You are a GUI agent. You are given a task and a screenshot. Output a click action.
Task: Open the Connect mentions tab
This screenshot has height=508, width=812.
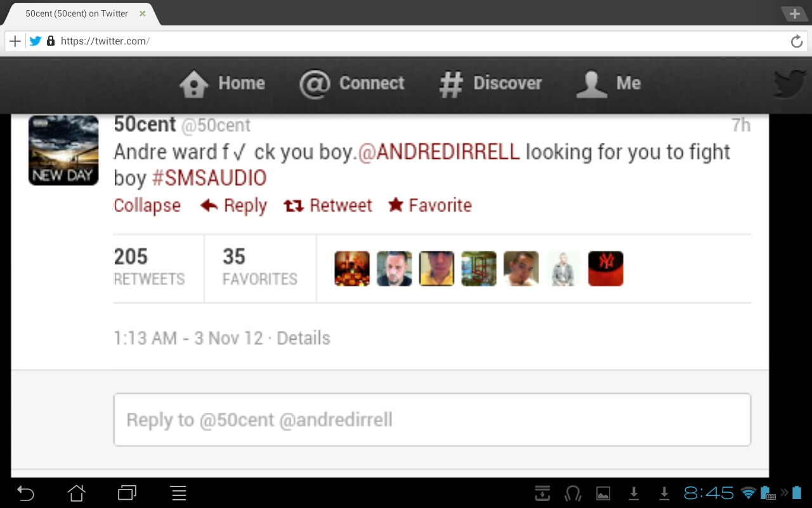click(351, 84)
